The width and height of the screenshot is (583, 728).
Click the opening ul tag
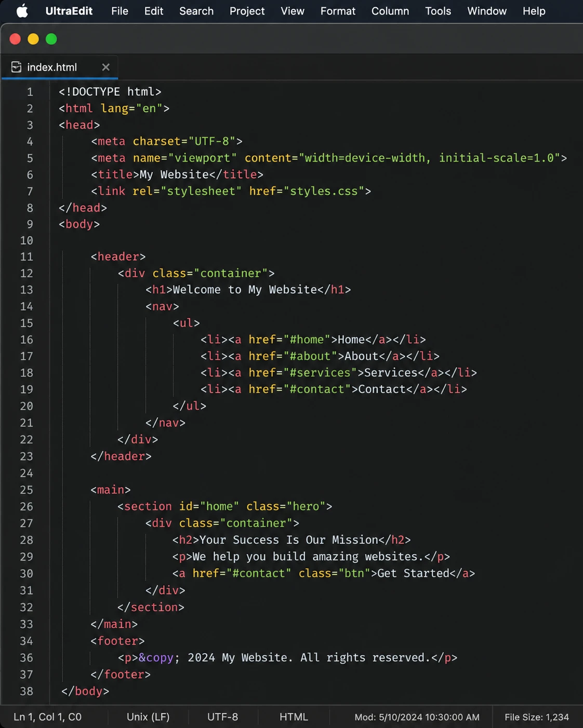point(187,323)
